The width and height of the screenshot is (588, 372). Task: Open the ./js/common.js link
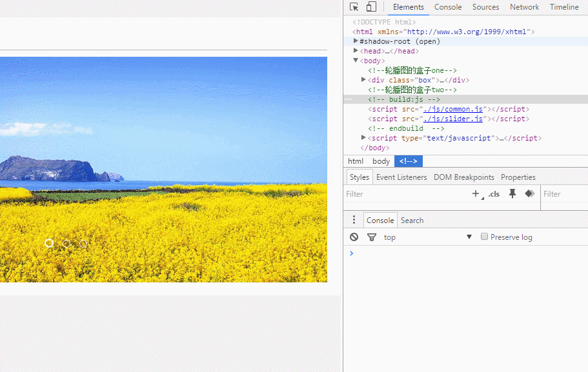coord(453,109)
